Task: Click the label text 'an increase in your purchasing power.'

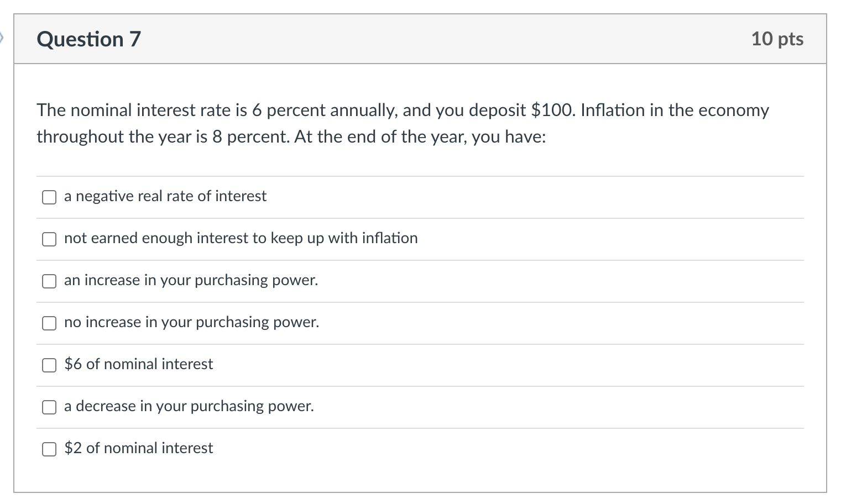Action: pyautogui.click(x=191, y=280)
